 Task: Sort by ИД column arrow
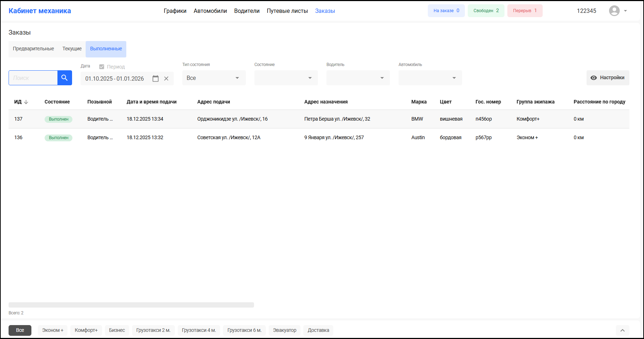(x=26, y=102)
